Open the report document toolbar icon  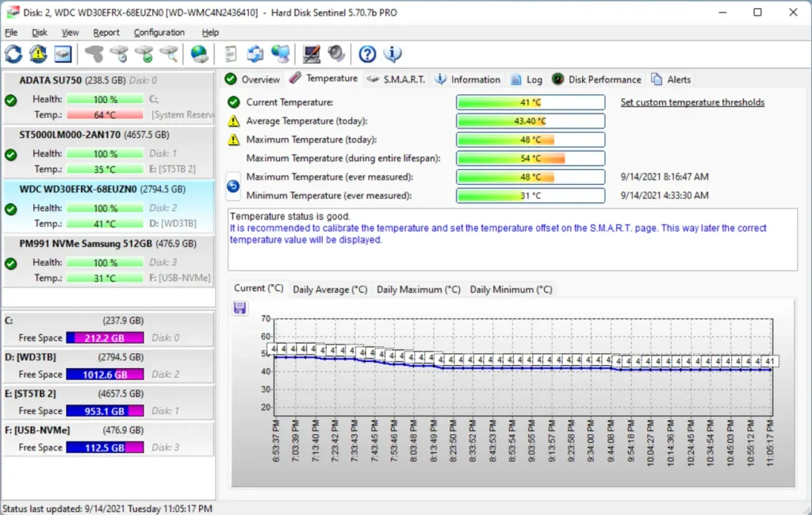pos(232,54)
